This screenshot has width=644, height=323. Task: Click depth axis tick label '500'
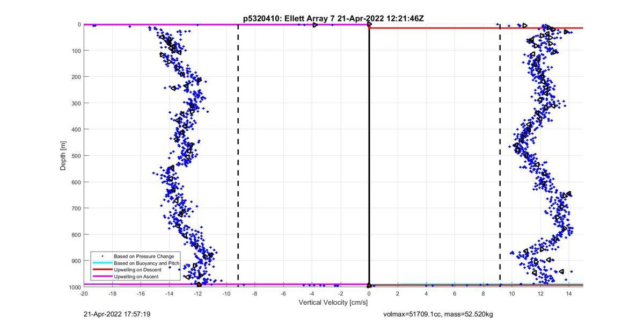point(76,156)
